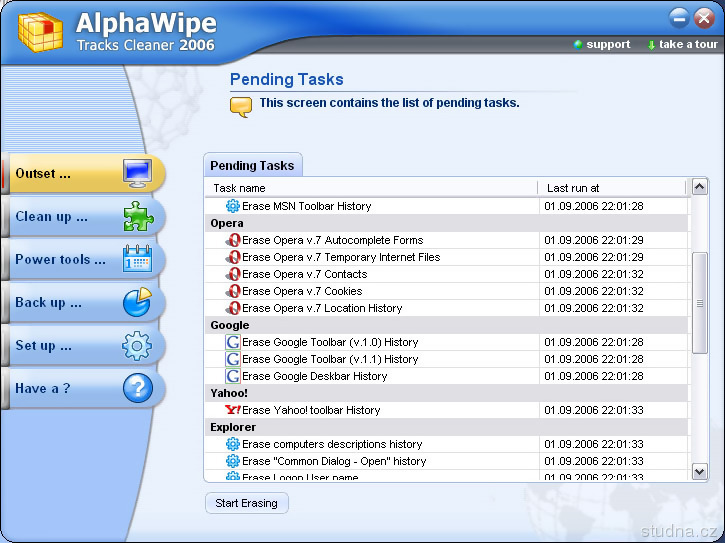The image size is (725, 543).
Task: Click the task list scroll up arrow
Action: (x=700, y=187)
